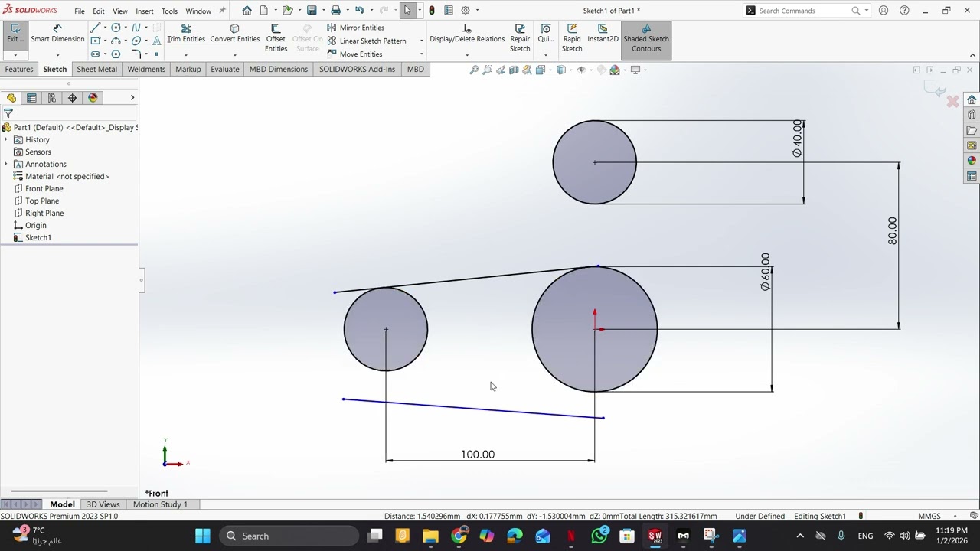Open the PropertyManager tab icon
The image size is (980, 551).
click(31, 98)
